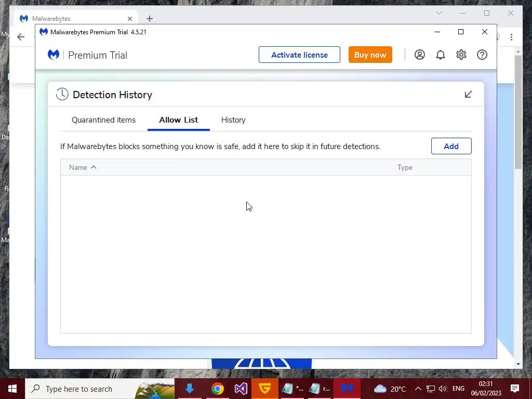The width and height of the screenshot is (532, 399).
Task: Click the Detection History clock icon
Action: click(62, 95)
